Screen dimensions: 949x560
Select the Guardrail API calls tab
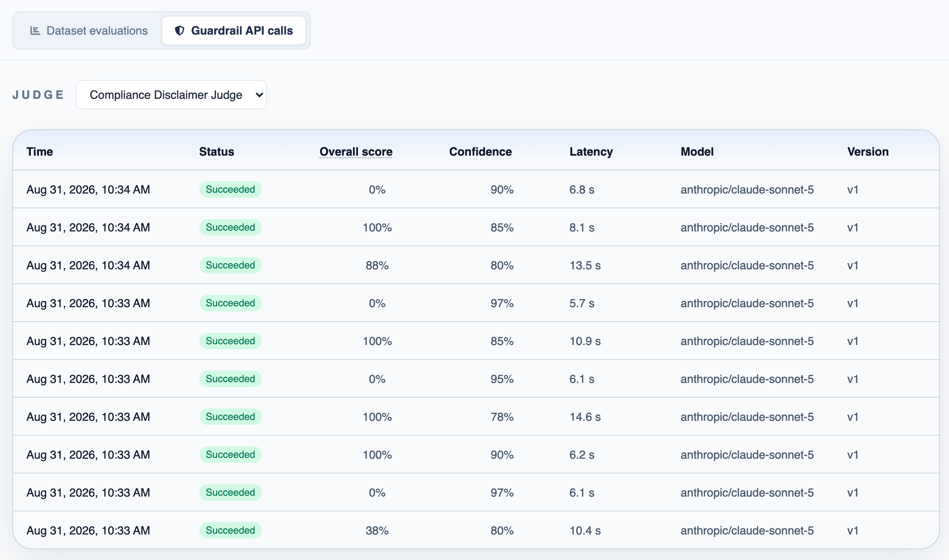[x=234, y=30]
